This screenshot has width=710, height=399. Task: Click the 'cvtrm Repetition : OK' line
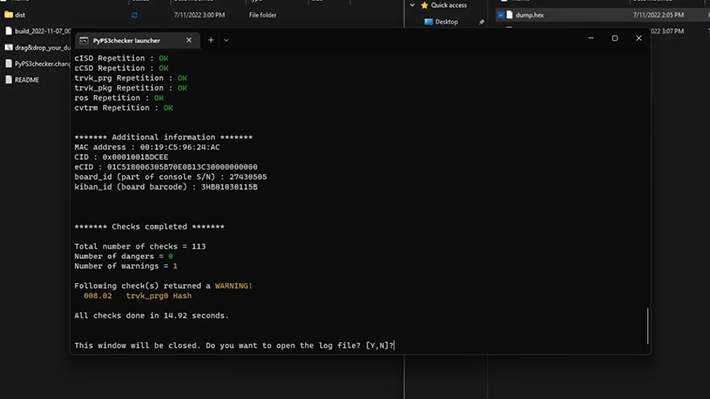tap(124, 108)
